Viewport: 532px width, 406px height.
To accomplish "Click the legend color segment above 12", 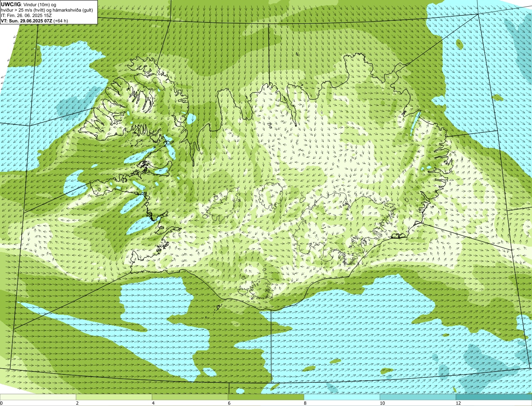I will [494, 397].
